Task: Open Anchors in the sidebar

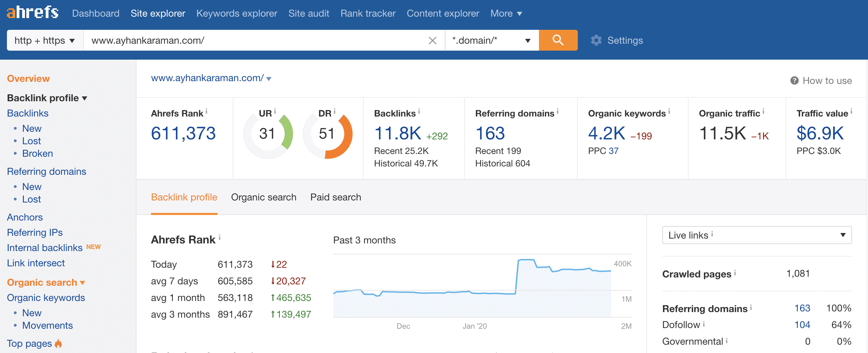Action: (25, 217)
